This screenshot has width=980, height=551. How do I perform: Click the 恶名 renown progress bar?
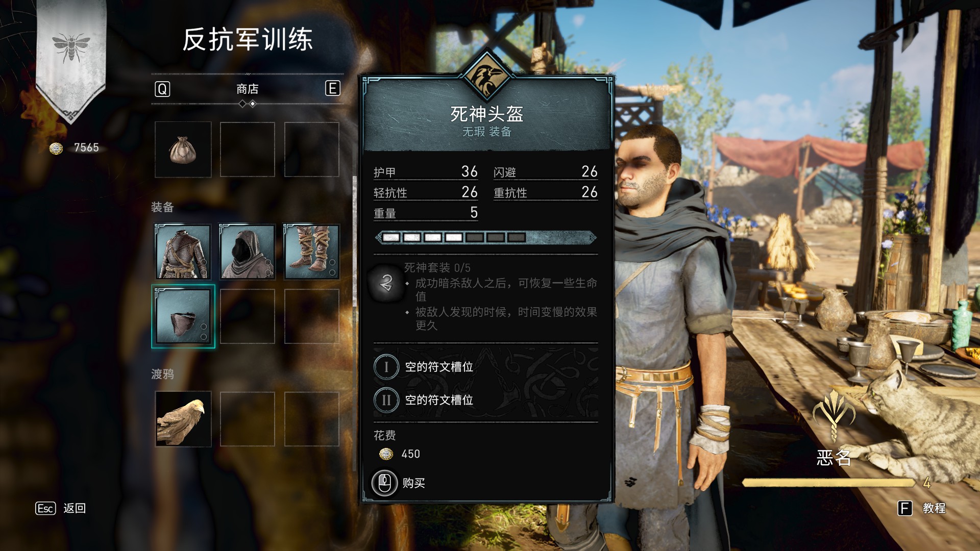tap(829, 483)
